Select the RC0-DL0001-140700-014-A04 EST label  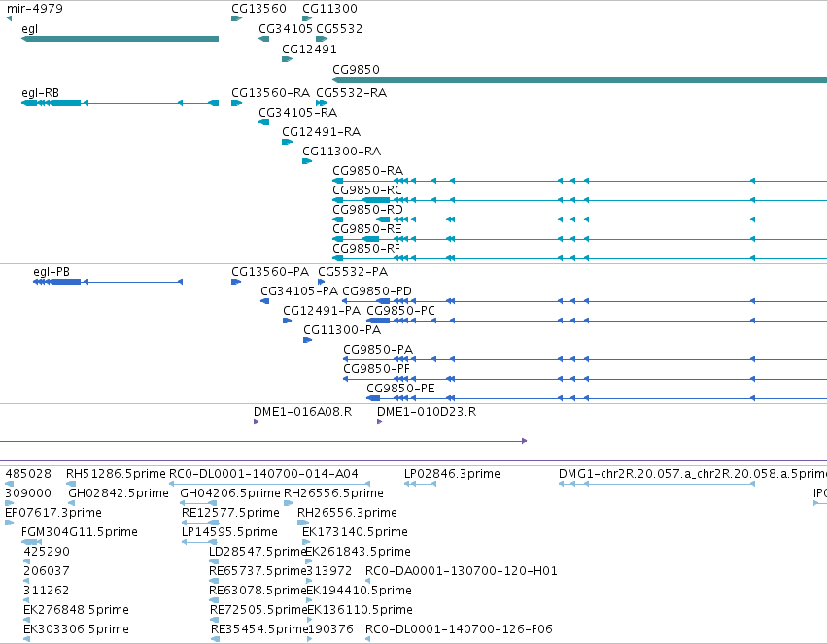[x=263, y=474]
